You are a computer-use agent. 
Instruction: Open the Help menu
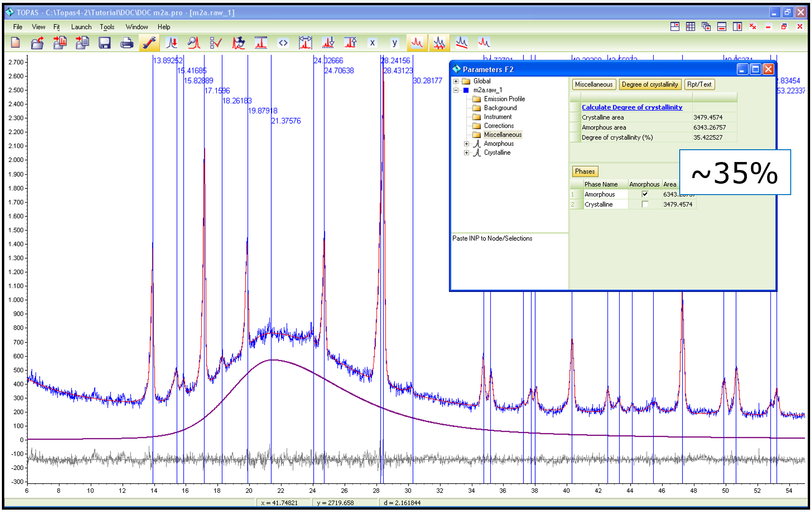[x=164, y=27]
